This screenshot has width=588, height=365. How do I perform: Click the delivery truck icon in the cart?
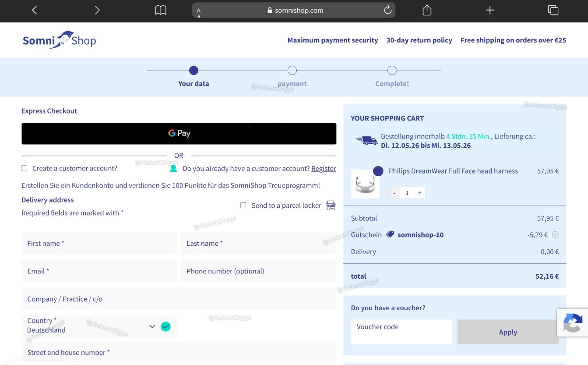tap(367, 140)
